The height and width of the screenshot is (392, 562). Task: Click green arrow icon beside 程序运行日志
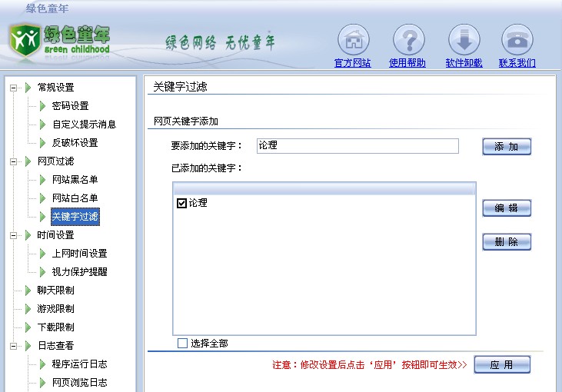click(42, 364)
